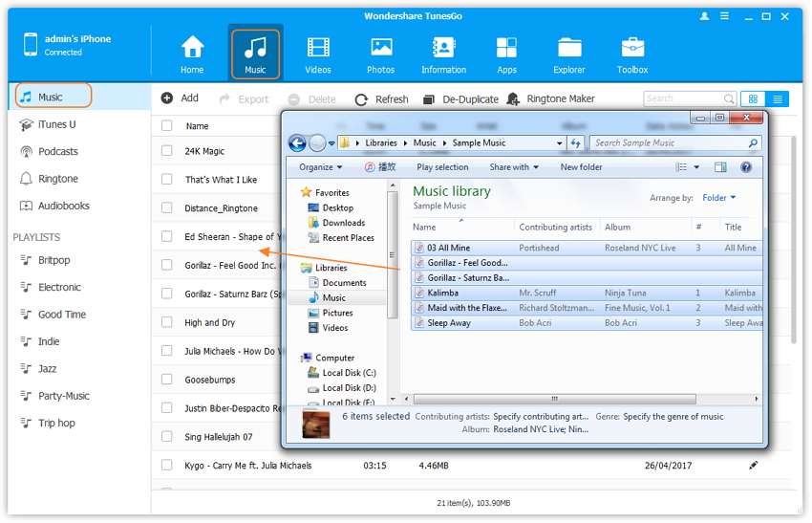Open the Toolbox icon in top navigation
Image resolution: width=812 pixels, height=523 pixels.
point(632,50)
